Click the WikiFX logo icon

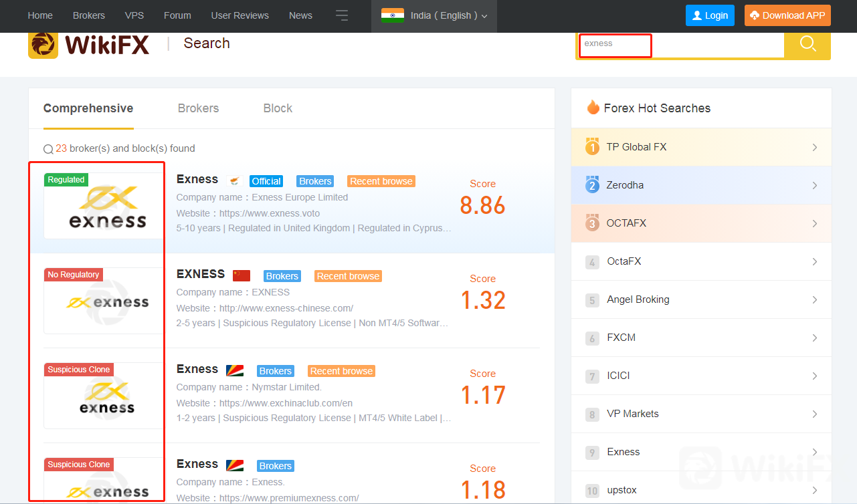[43, 44]
